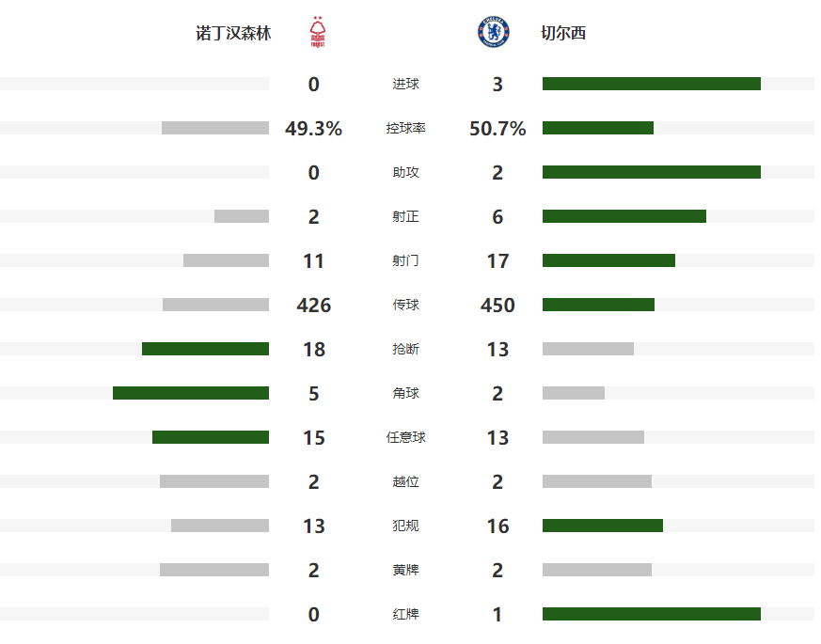Select the 进球 stat label
The image size is (821, 644).
click(x=406, y=85)
